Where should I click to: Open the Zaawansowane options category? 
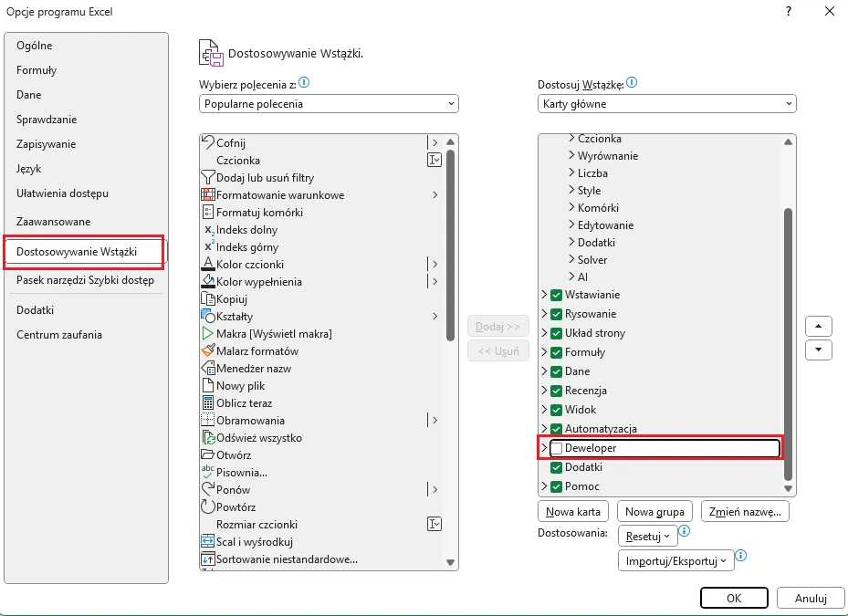[x=53, y=222]
